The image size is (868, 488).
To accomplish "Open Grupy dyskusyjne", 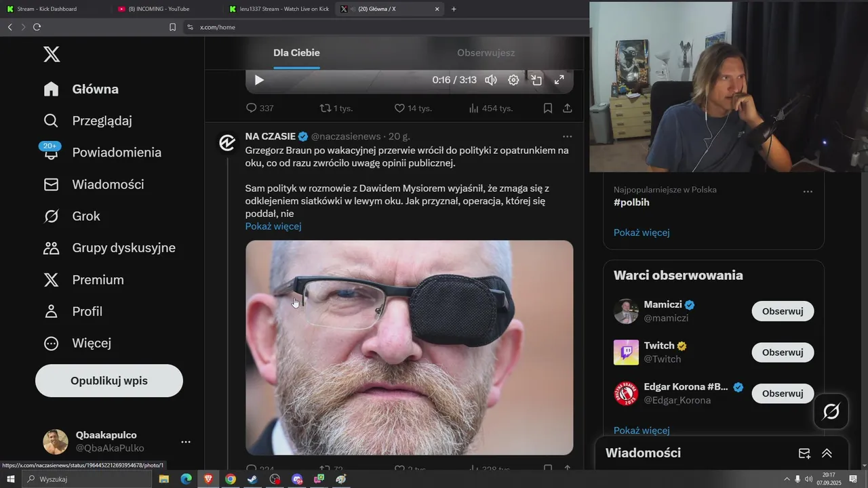I will pos(110,248).
